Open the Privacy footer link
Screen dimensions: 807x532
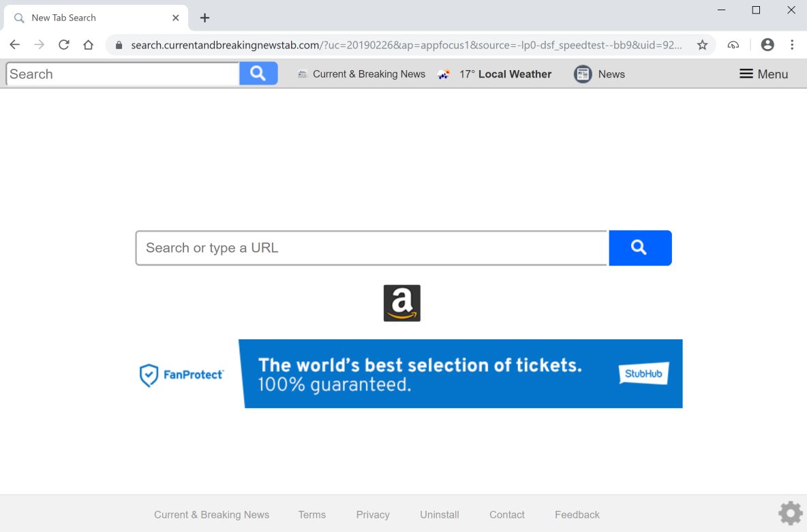[373, 515]
